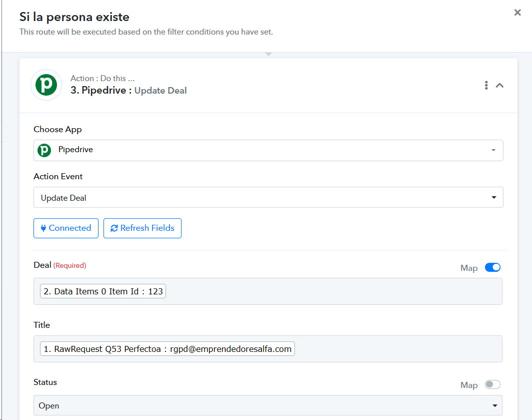532x420 pixels.
Task: Open the Choose App dropdown
Action: (x=268, y=150)
